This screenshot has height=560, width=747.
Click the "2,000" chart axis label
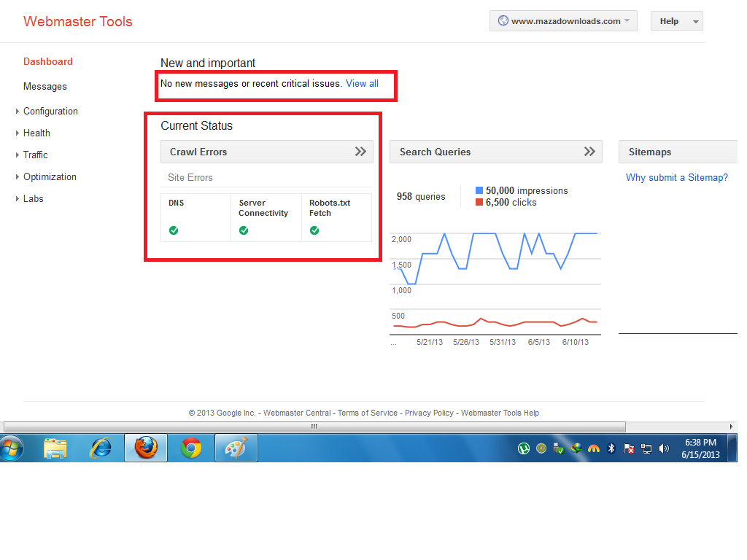point(402,239)
